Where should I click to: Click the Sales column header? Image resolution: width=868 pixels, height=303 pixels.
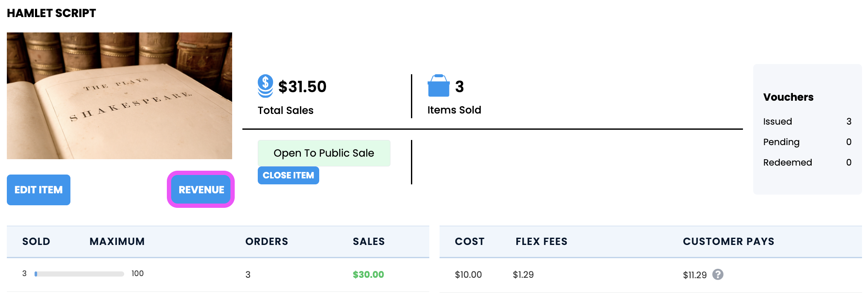(368, 242)
